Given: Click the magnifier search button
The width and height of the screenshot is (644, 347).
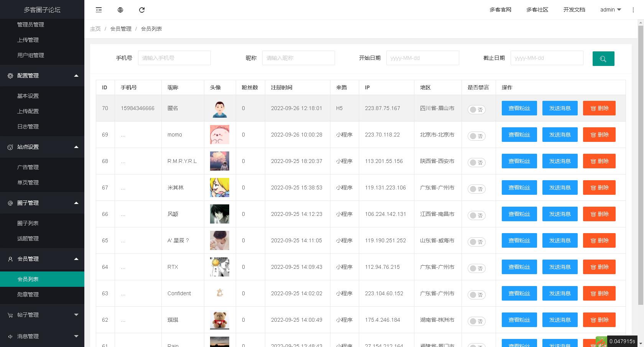Looking at the screenshot, I should pos(603,59).
